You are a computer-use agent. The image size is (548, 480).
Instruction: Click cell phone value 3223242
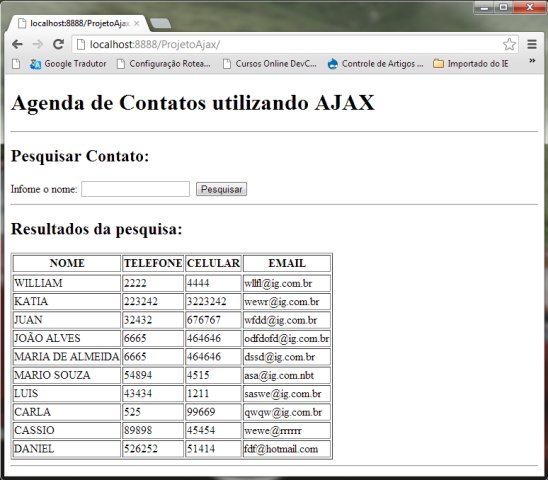tap(207, 301)
